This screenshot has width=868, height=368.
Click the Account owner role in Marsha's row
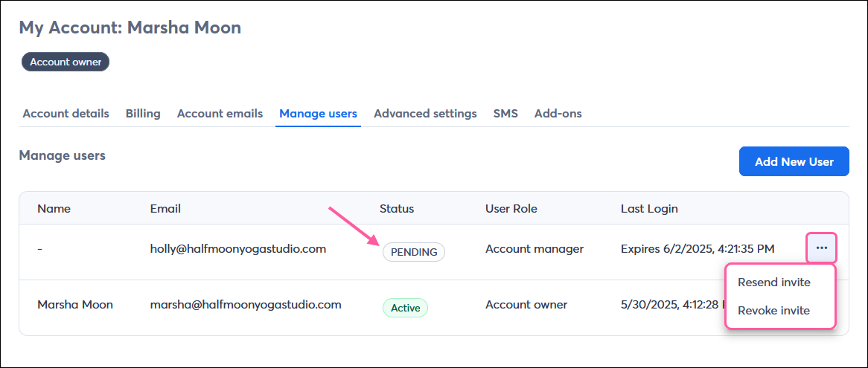[526, 305]
